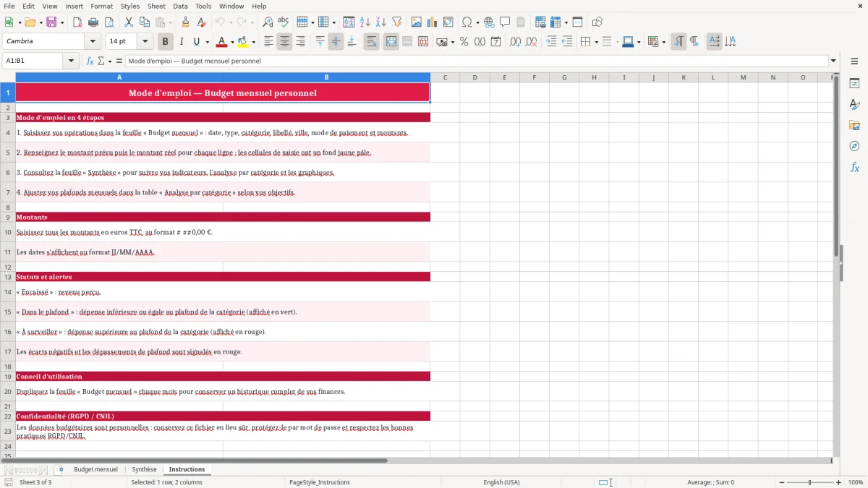
Task: Click the zoom slider in status bar
Action: tap(810, 482)
